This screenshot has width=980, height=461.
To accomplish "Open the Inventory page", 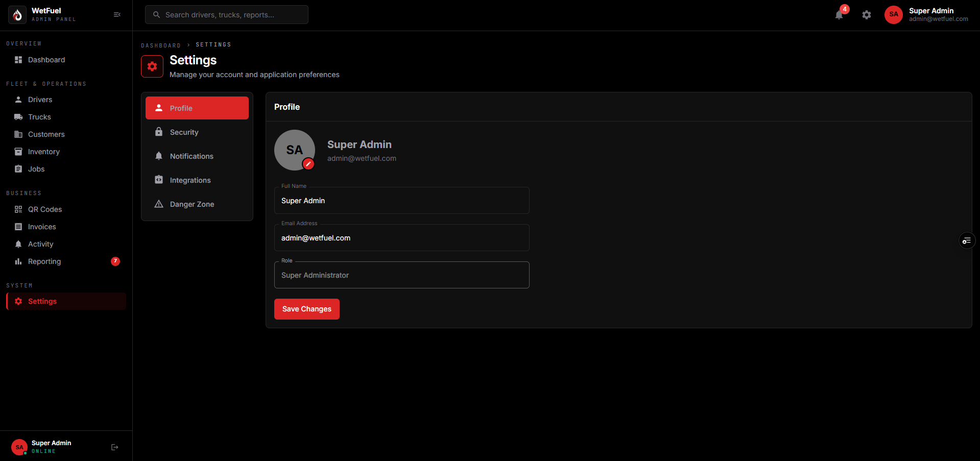I will point(66,152).
